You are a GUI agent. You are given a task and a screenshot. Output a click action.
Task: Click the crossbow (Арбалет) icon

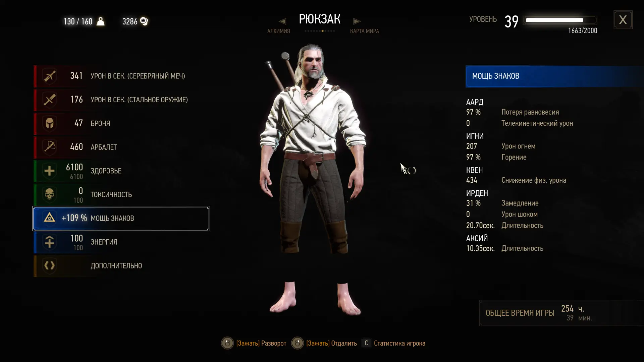(x=50, y=147)
